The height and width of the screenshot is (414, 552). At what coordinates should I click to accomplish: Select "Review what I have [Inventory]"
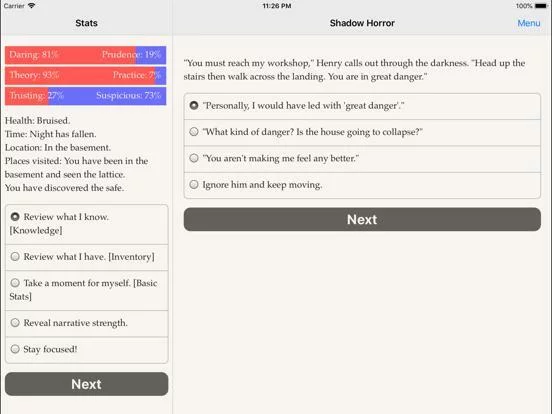[x=87, y=257]
